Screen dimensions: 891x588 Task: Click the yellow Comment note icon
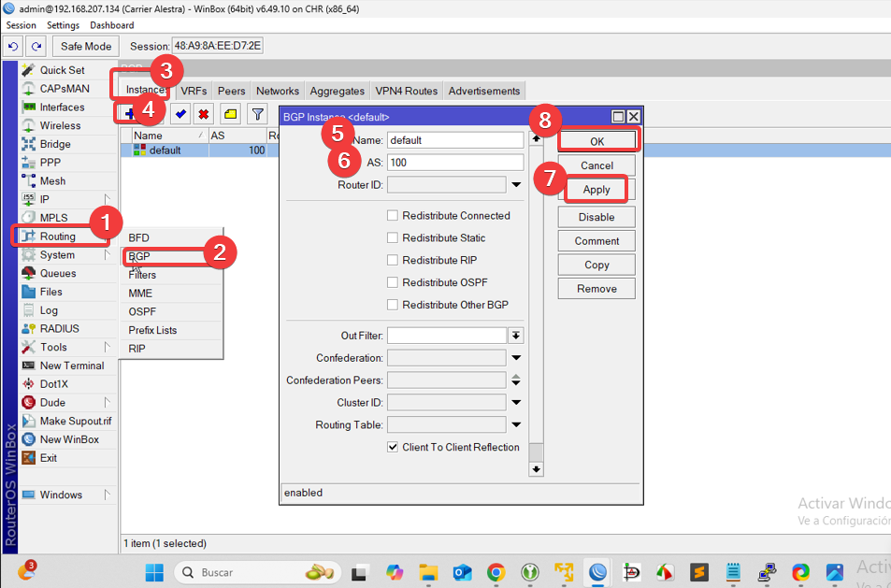230,113
